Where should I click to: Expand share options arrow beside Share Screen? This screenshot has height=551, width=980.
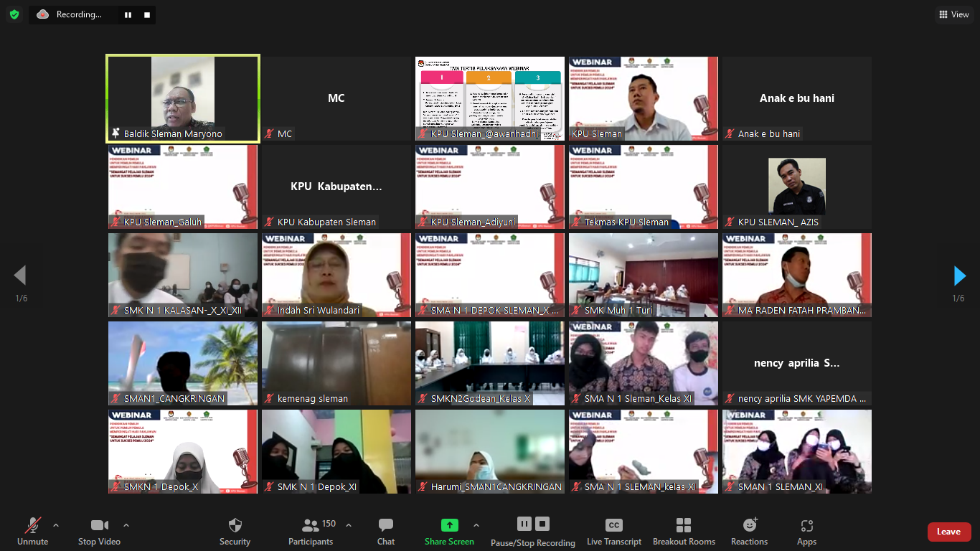476,524
